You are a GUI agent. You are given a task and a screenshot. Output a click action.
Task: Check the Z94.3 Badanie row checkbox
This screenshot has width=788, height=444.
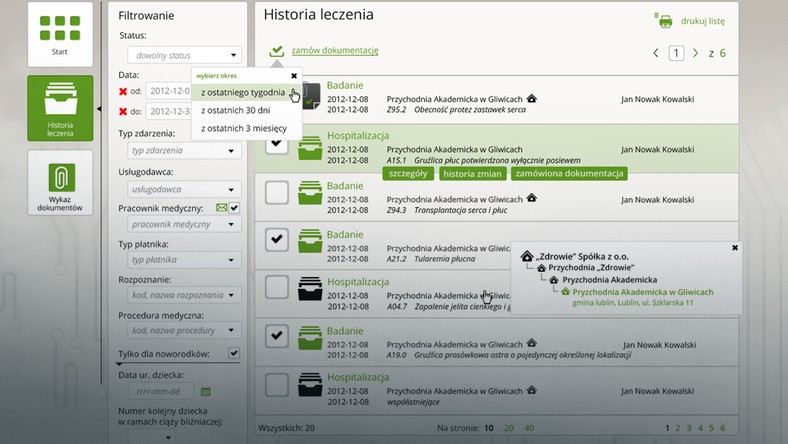277,193
